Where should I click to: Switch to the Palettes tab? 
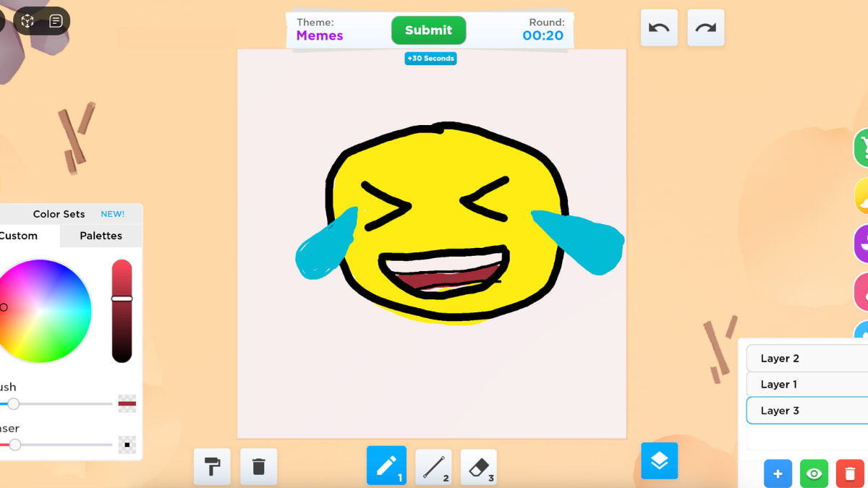pyautogui.click(x=101, y=236)
